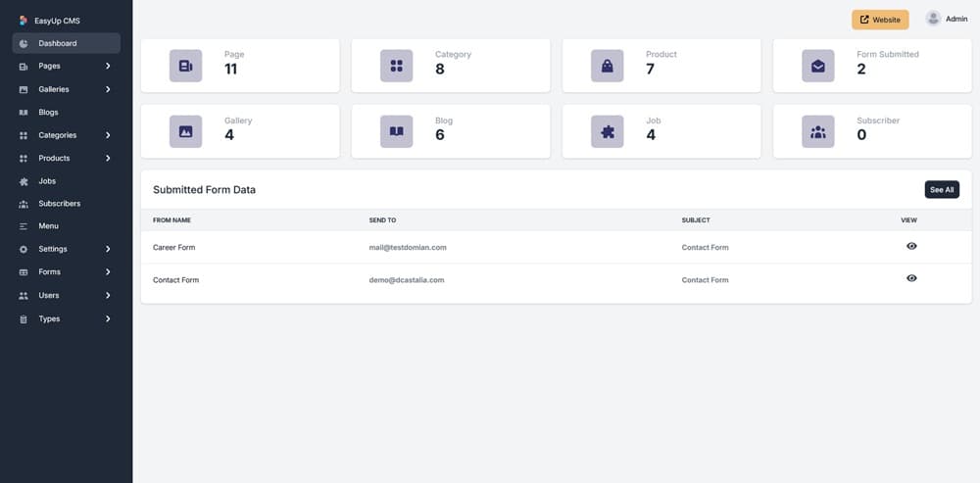View the Contact Form submission eye icon

pyautogui.click(x=911, y=278)
